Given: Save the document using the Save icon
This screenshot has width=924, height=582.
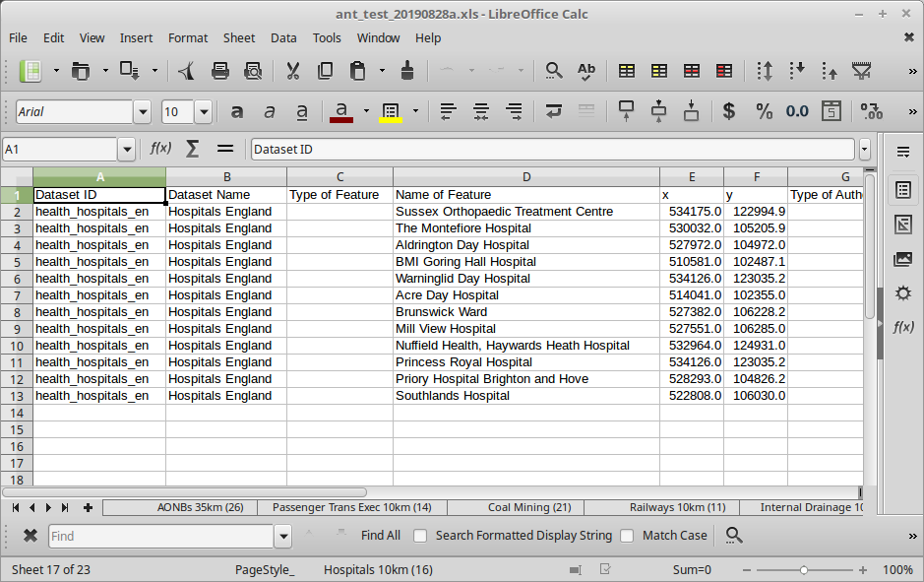Looking at the screenshot, I should point(129,71).
